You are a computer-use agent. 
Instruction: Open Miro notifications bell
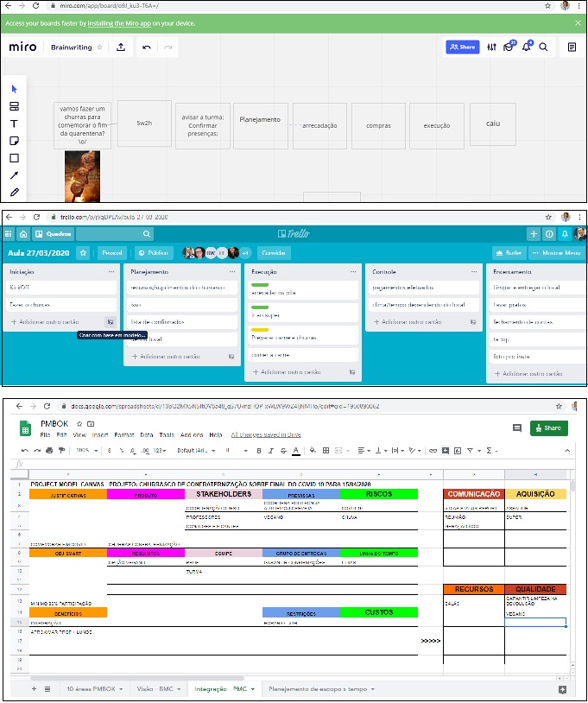coord(527,47)
